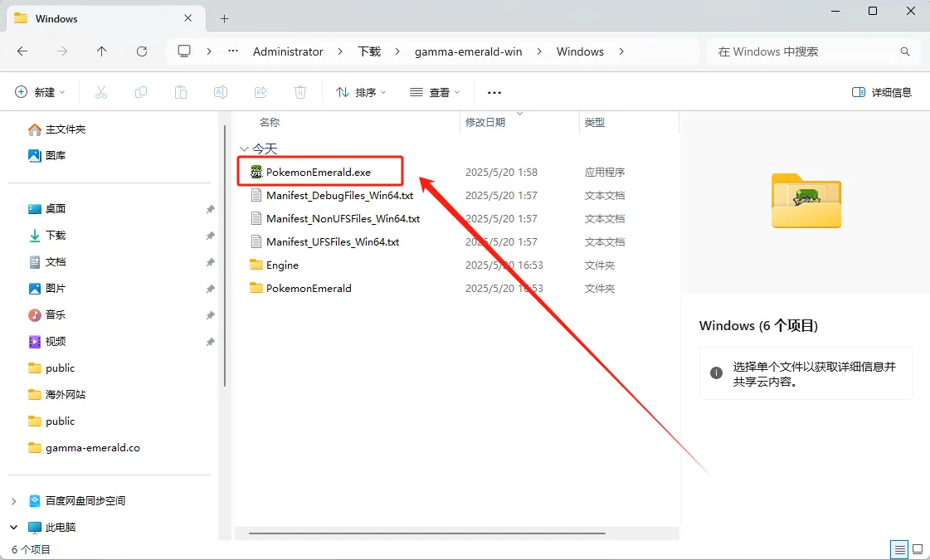Toggle the 详细信息 details pane

coord(881,92)
